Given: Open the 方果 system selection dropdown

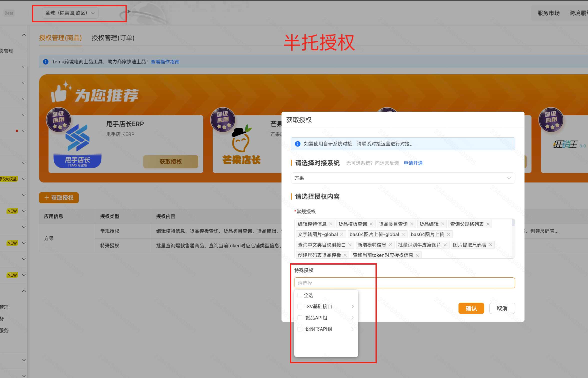Looking at the screenshot, I should coord(402,178).
